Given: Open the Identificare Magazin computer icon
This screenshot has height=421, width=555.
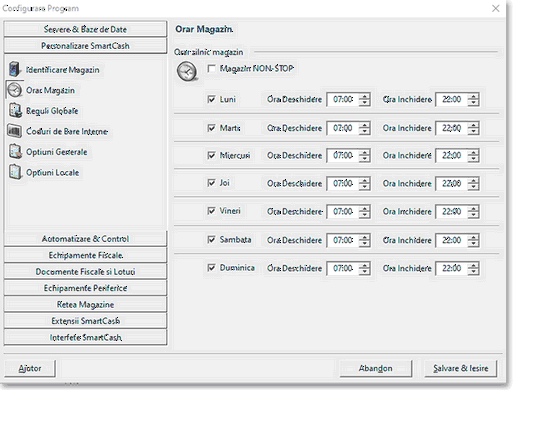Looking at the screenshot, I should 14,69.
